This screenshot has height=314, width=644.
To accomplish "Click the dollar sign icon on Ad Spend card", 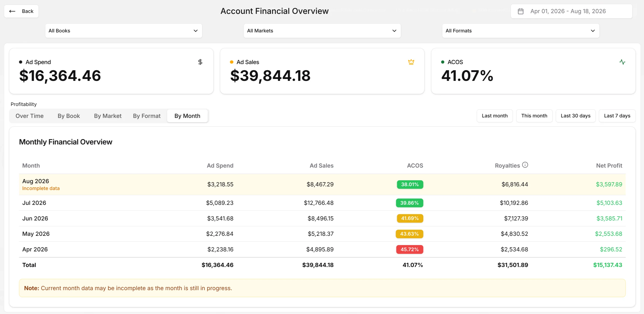I will 200,62.
